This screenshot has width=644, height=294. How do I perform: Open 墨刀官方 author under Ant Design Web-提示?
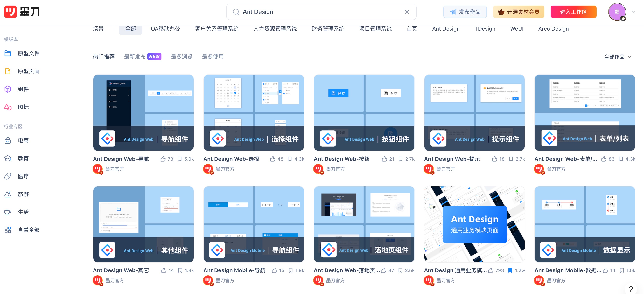tap(445, 169)
